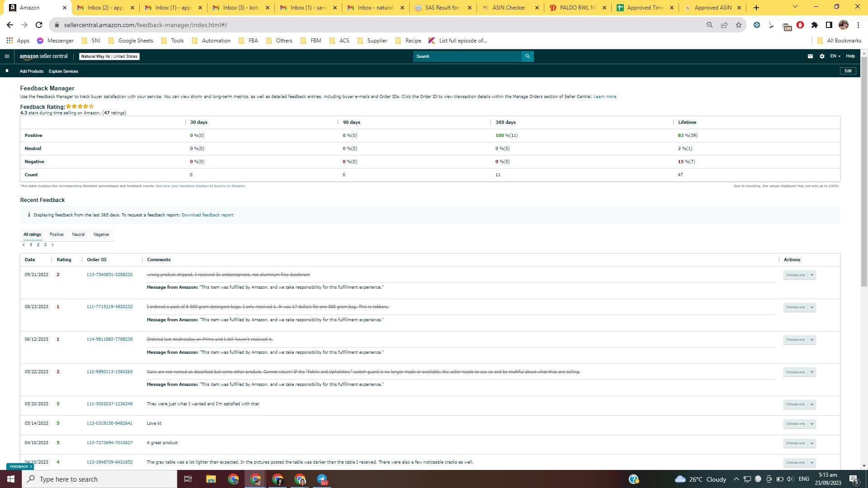868x488 pixels.
Task: Select the Negative feedback tab
Action: coord(101,235)
